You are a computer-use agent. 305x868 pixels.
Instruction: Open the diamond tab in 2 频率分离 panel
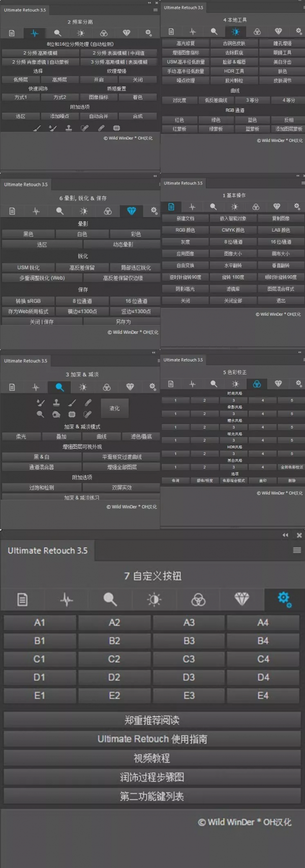click(x=126, y=33)
